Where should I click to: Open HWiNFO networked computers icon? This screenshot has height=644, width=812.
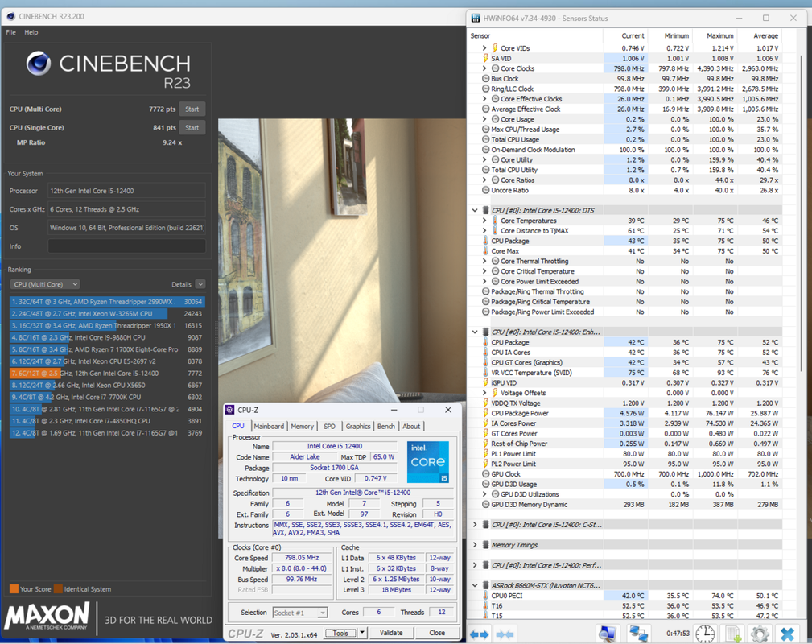click(x=638, y=633)
